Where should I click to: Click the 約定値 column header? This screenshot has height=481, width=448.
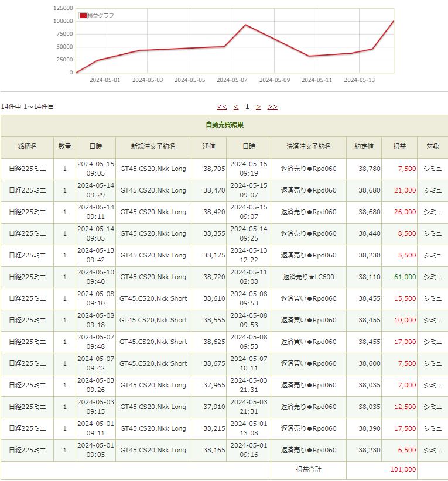point(364,147)
